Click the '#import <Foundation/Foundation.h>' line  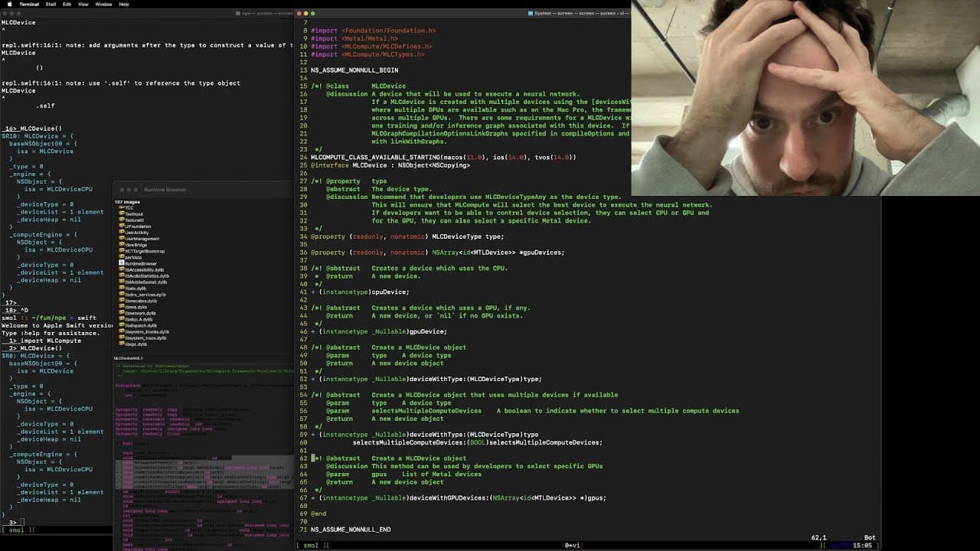click(x=374, y=30)
